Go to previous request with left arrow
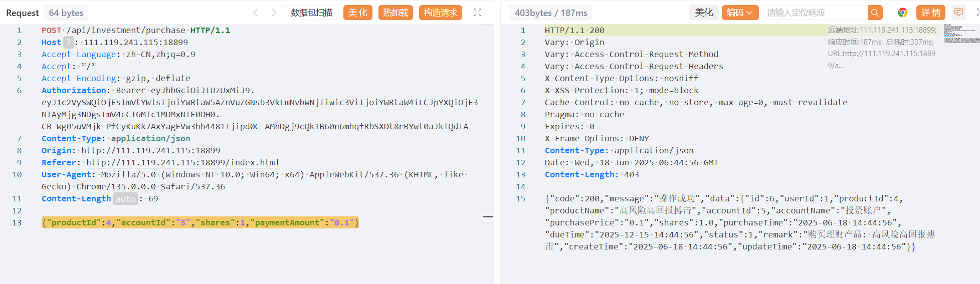 pyautogui.click(x=256, y=13)
